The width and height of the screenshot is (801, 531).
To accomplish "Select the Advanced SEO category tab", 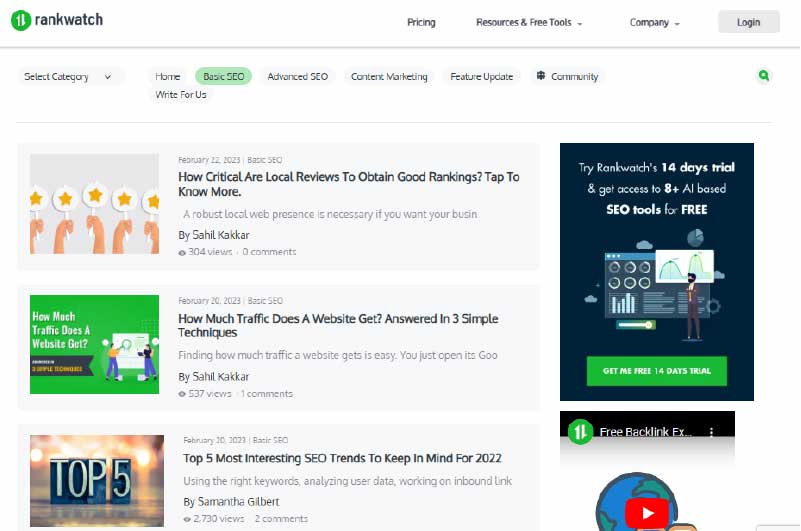I will tap(297, 77).
